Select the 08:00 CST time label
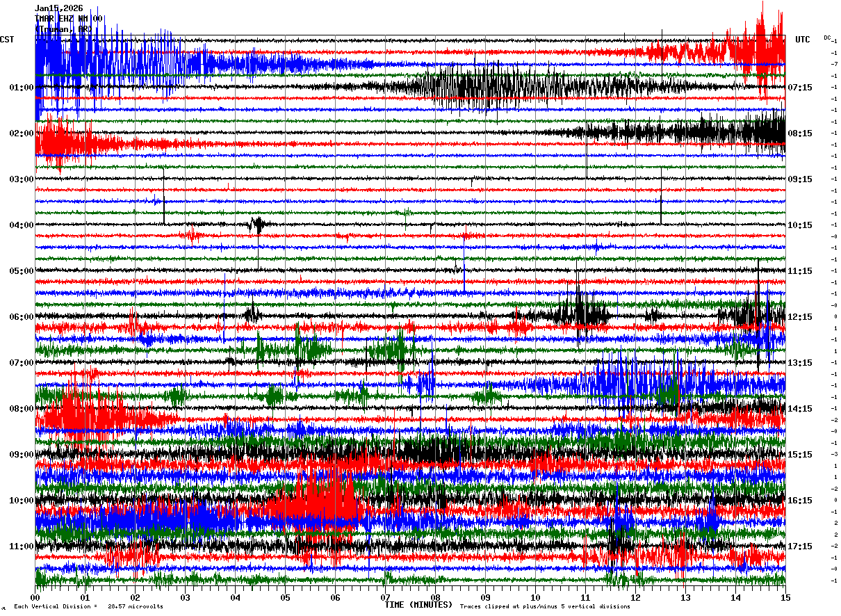 pyautogui.click(x=22, y=409)
